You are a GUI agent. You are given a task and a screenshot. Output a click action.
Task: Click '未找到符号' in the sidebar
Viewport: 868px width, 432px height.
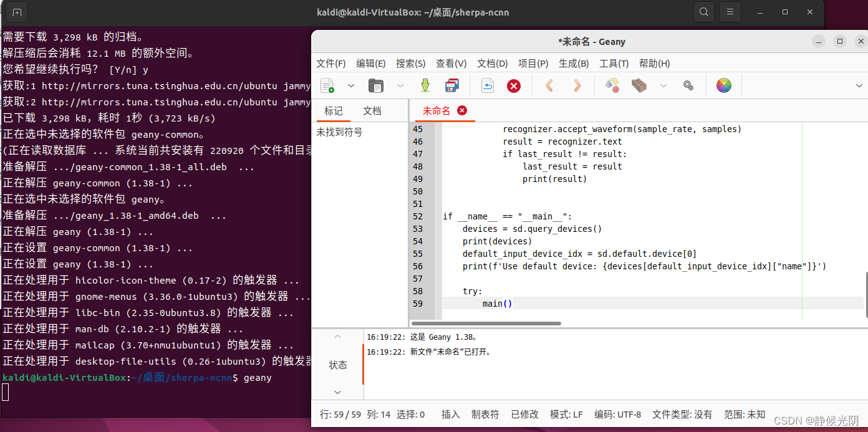coord(339,132)
